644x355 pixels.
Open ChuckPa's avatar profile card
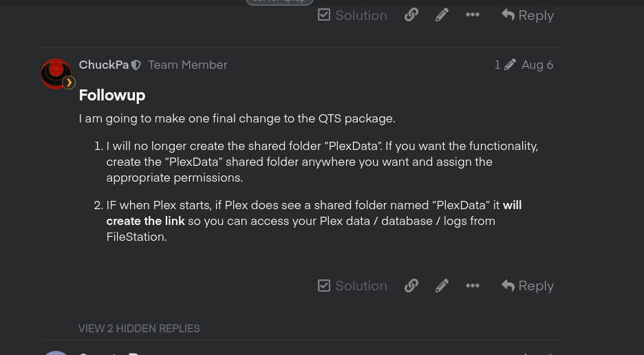[x=55, y=73]
